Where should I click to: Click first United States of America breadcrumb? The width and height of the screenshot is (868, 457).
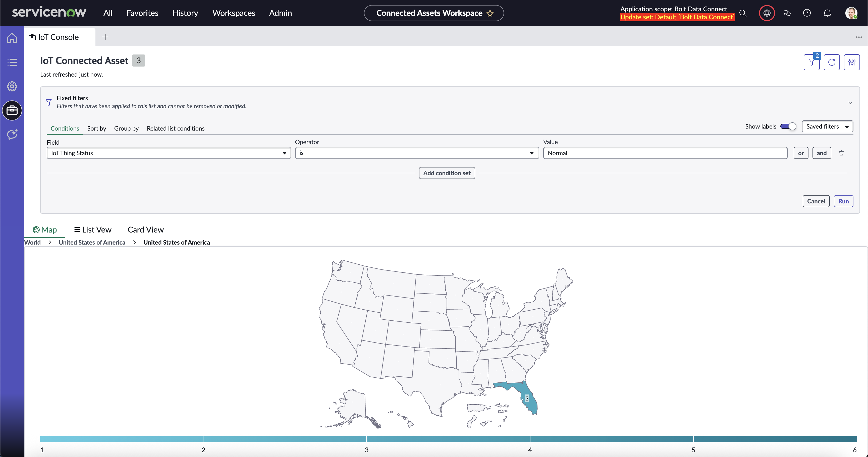tap(92, 243)
